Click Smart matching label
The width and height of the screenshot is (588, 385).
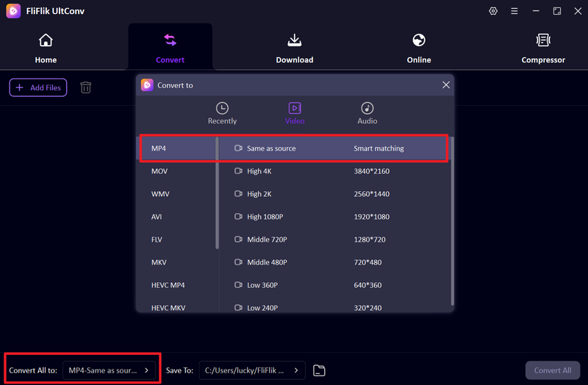click(x=379, y=148)
